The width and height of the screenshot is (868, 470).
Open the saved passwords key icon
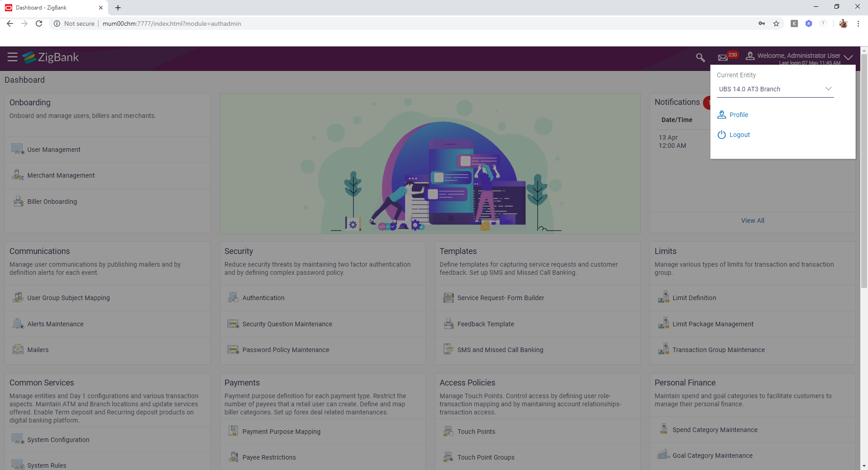[x=762, y=23]
